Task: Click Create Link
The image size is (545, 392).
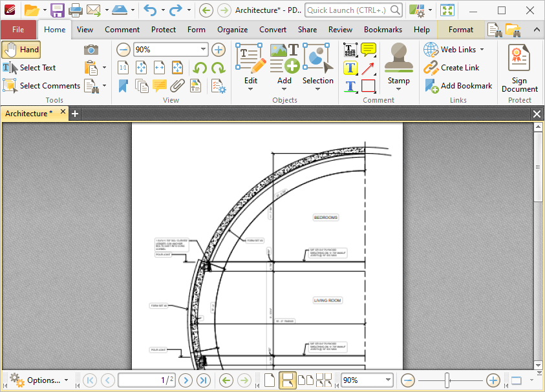Action: pos(452,68)
